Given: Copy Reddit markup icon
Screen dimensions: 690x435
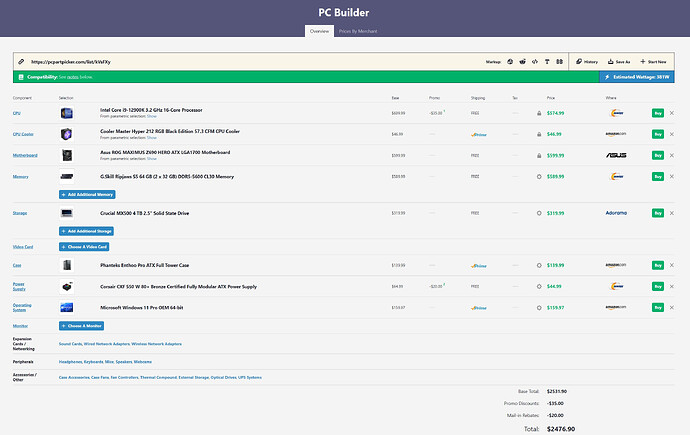Looking at the screenshot, I should (x=522, y=62).
